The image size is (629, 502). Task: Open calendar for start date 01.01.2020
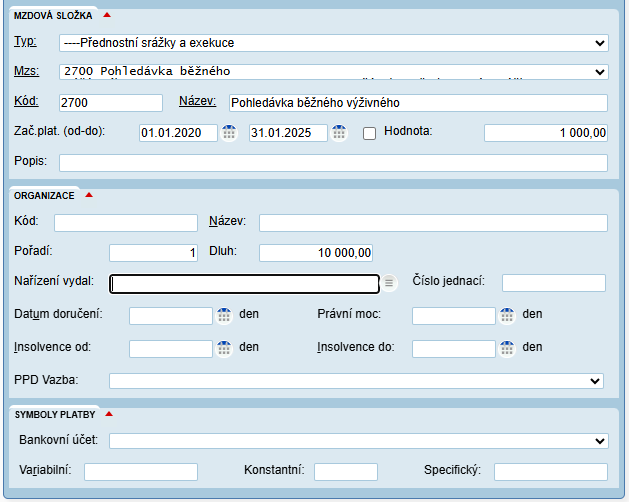229,133
